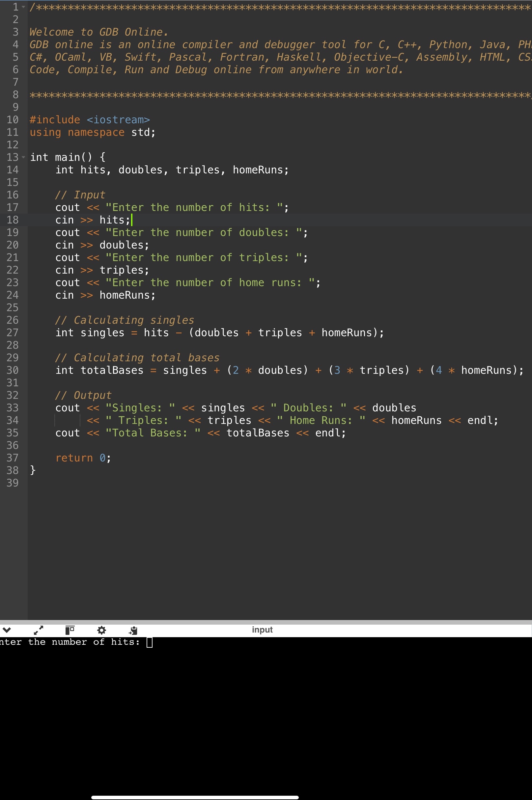The width and height of the screenshot is (532, 800).
Task: Collapse the main function fold at line 13
Action: (23, 157)
